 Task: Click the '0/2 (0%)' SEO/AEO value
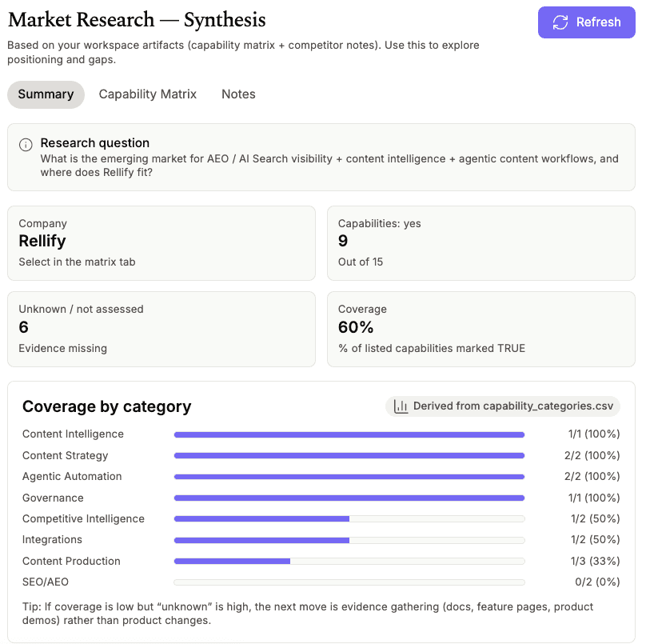[597, 582]
